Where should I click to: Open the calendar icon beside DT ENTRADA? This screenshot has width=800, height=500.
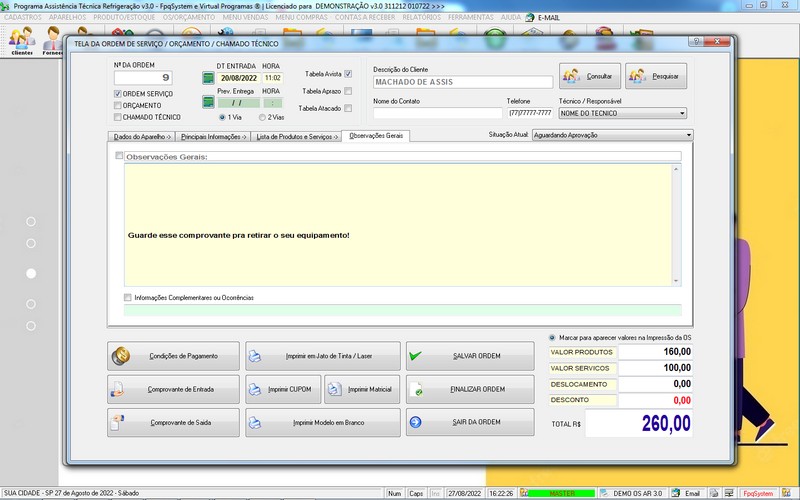click(208, 78)
